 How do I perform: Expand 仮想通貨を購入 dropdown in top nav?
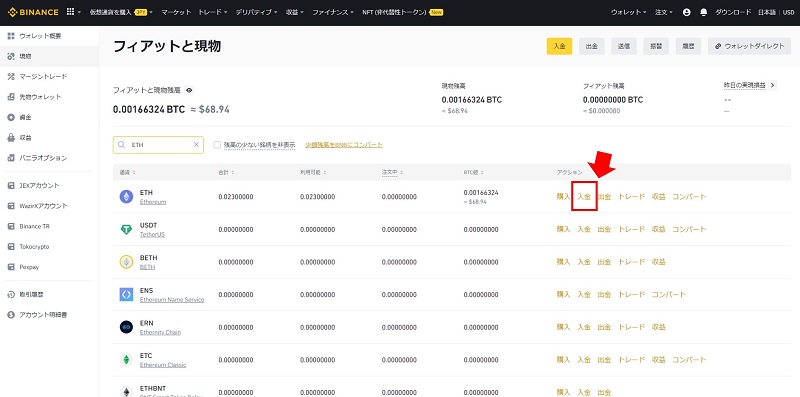[x=122, y=12]
